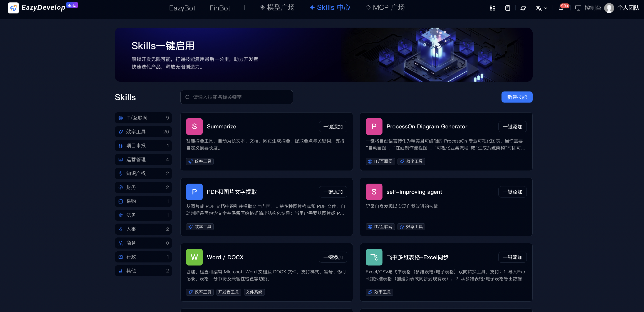Open the ProcessOn Diagram Generator title
This screenshot has height=312, width=644.
coord(427,126)
